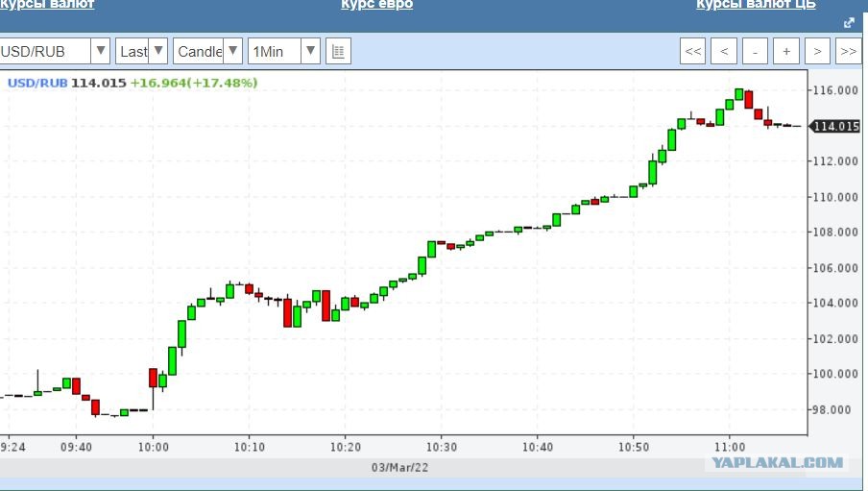868x491 pixels.
Task: Click the 112.000 price axis label
Action: (835, 161)
